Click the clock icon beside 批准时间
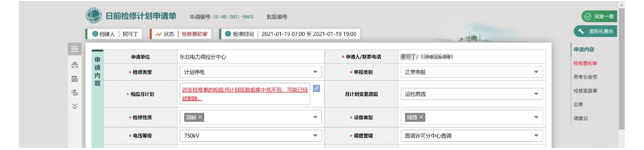This screenshot has height=150, width=644. 228,34
